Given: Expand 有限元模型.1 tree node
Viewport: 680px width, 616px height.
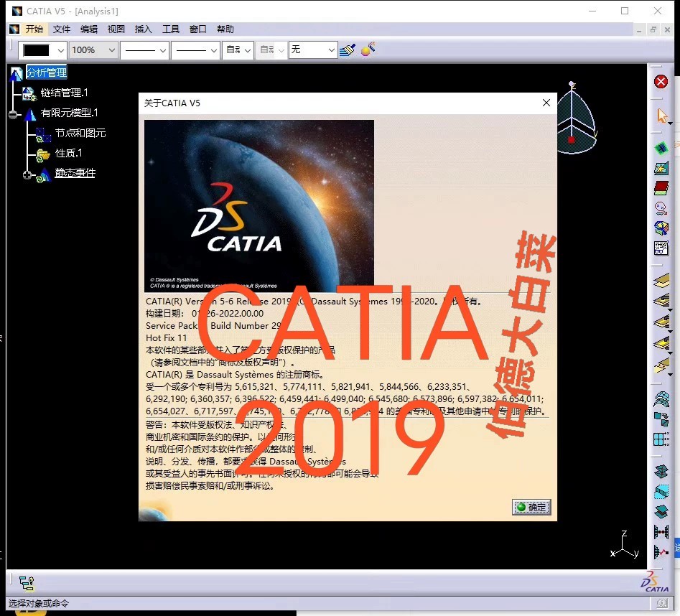Looking at the screenshot, I should (11, 113).
